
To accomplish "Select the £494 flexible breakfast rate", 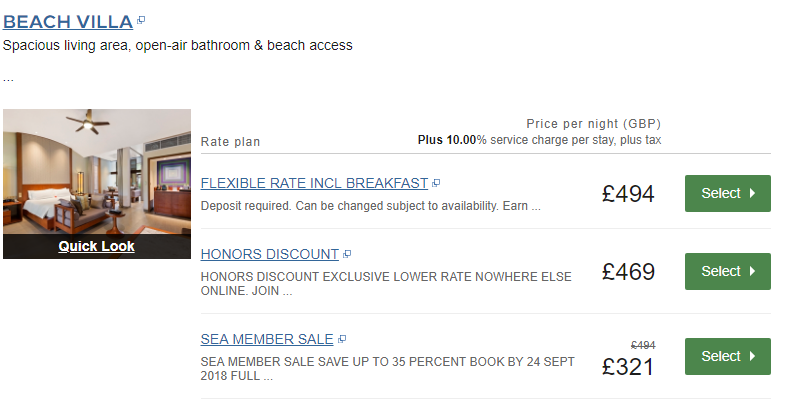I will point(727,193).
